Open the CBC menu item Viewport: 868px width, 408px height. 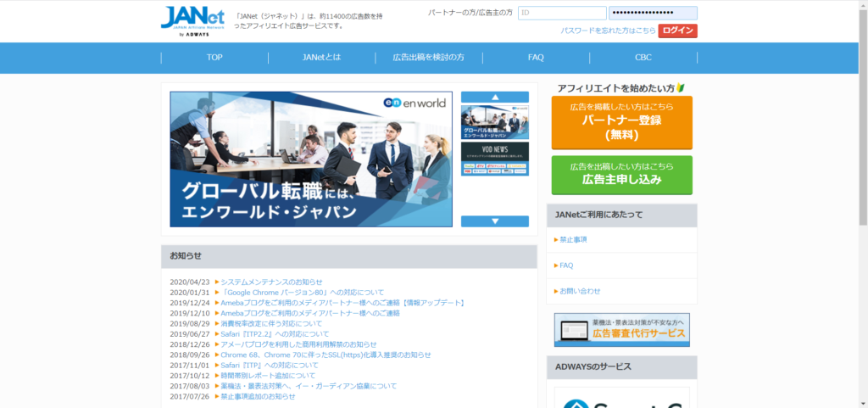coord(643,58)
